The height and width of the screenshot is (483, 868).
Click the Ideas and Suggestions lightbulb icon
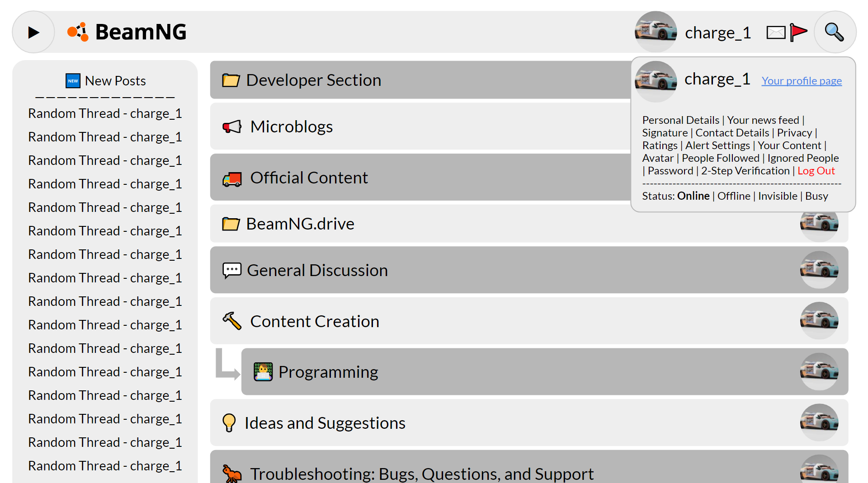229,423
